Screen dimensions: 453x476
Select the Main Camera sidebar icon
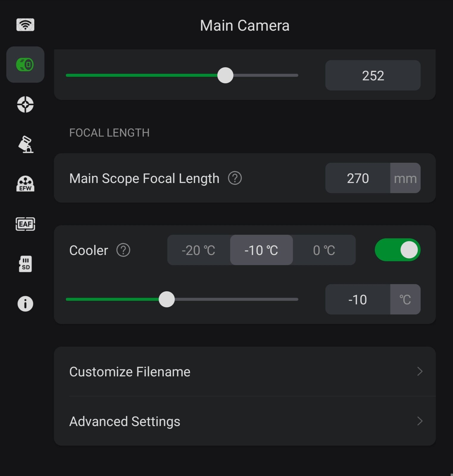click(25, 65)
